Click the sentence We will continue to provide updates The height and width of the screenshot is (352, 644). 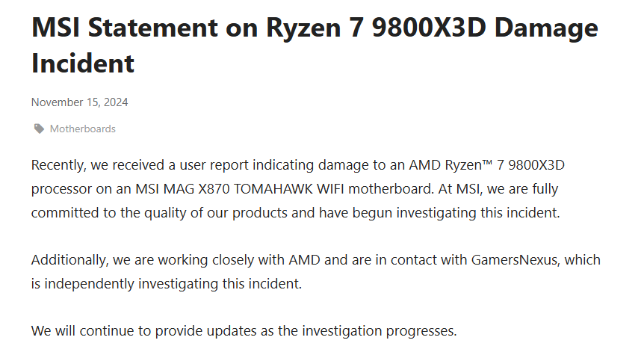pos(244,331)
